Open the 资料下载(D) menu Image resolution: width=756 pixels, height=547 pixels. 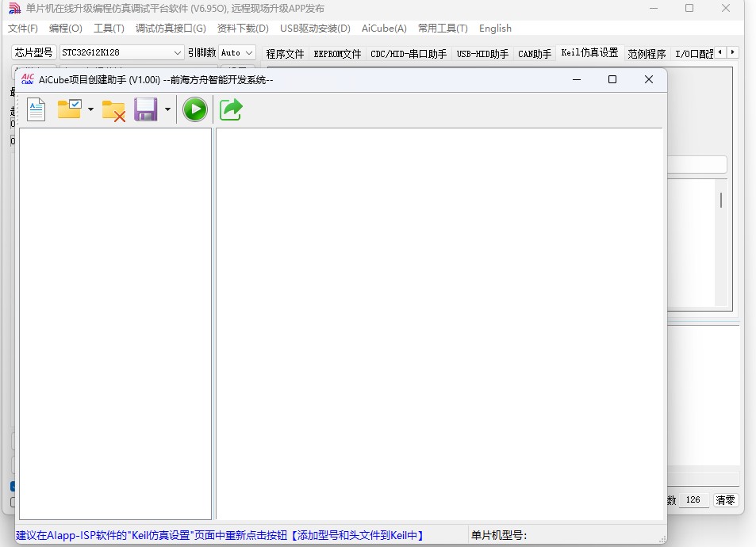coord(243,29)
